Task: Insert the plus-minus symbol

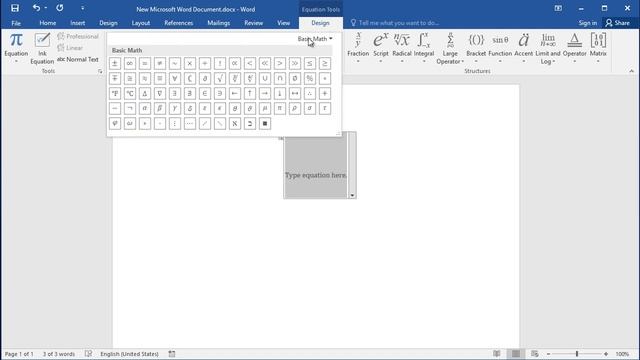Action: [x=115, y=63]
